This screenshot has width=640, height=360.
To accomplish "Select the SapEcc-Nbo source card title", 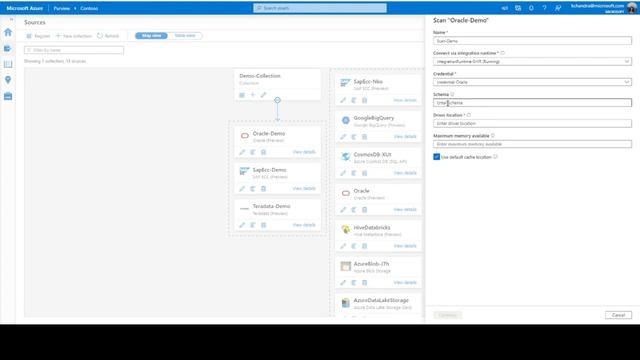I will point(368,82).
